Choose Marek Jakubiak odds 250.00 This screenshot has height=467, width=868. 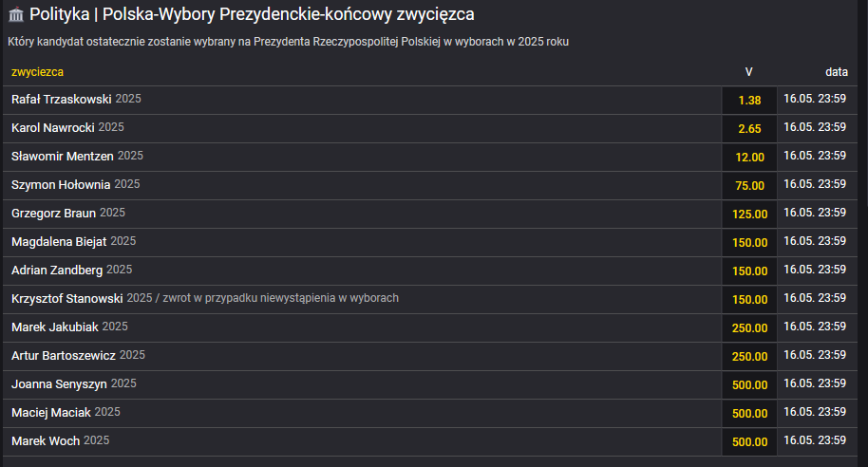749,327
